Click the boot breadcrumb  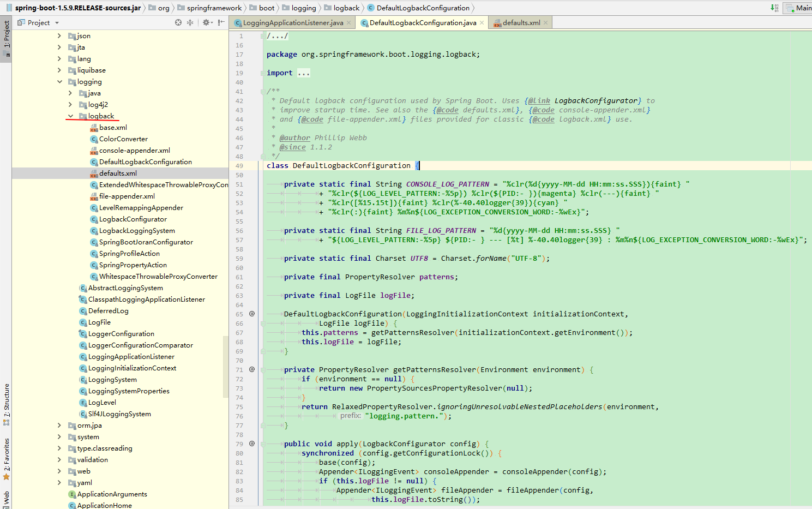(x=262, y=8)
